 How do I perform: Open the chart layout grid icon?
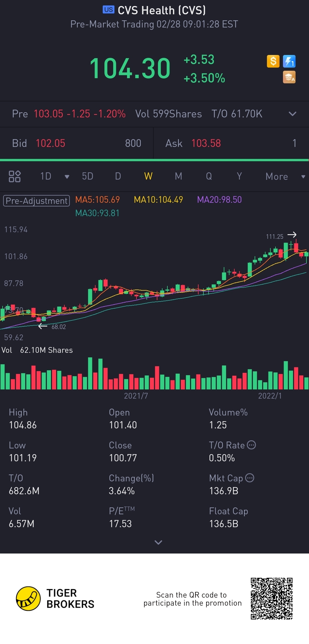click(15, 176)
